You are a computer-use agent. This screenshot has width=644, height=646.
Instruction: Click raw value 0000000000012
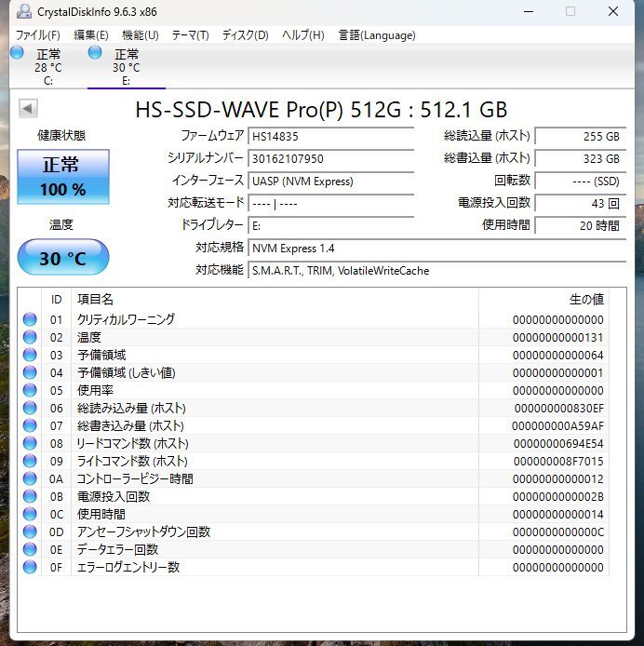click(558, 479)
